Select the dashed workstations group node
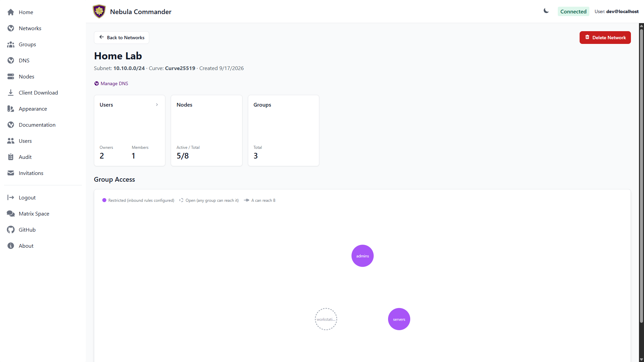Image resolution: width=644 pixels, height=362 pixels. (x=326, y=319)
